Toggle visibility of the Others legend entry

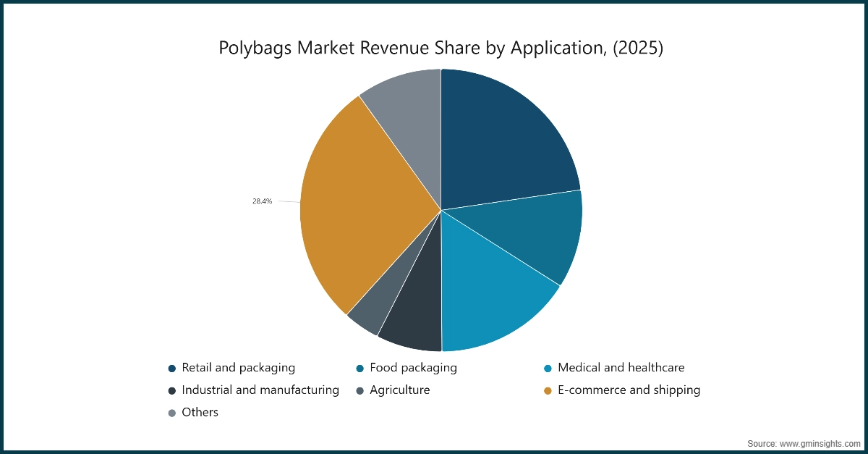tap(200, 412)
